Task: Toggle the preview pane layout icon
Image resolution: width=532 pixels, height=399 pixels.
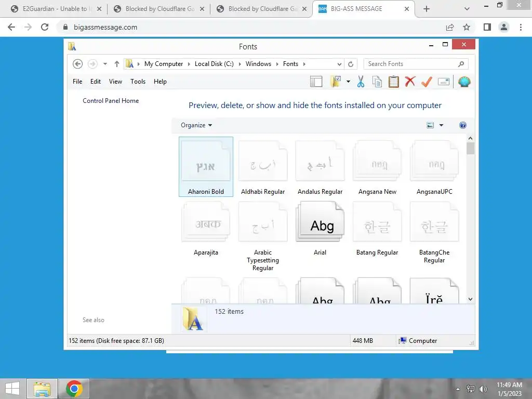Action: [316, 82]
